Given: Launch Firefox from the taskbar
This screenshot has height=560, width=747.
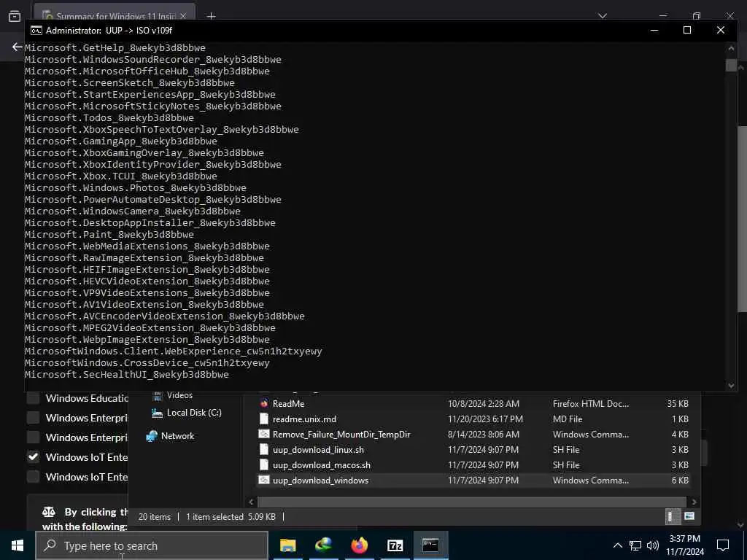Looking at the screenshot, I should (359, 545).
